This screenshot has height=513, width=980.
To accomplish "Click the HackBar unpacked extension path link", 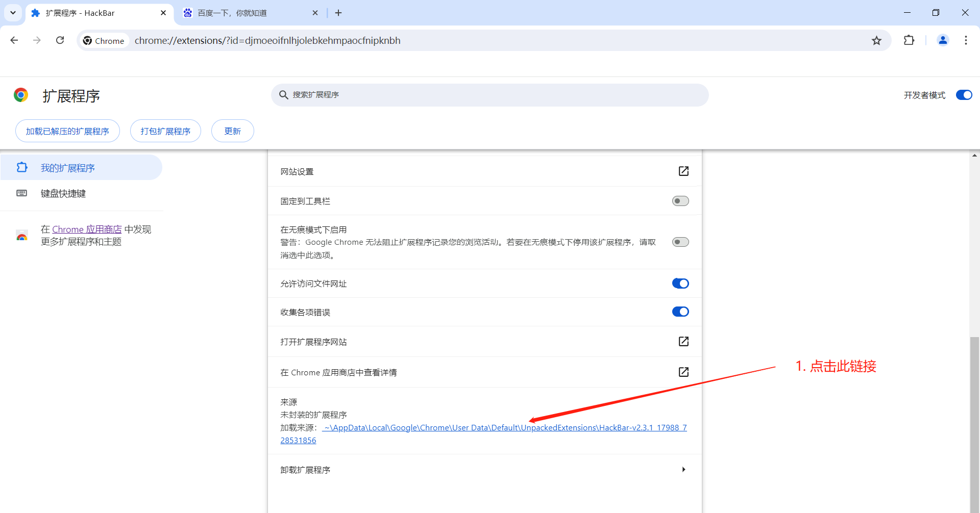I will point(504,428).
